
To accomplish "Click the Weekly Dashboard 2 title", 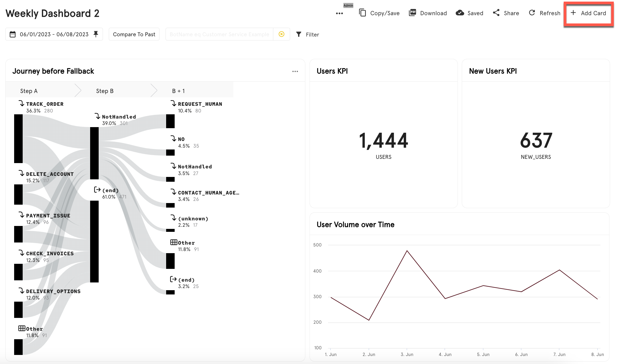I will (x=52, y=13).
